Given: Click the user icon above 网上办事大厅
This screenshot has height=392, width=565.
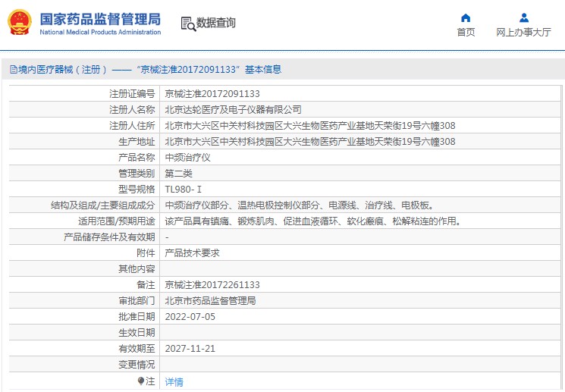Looking at the screenshot, I should (523, 17).
